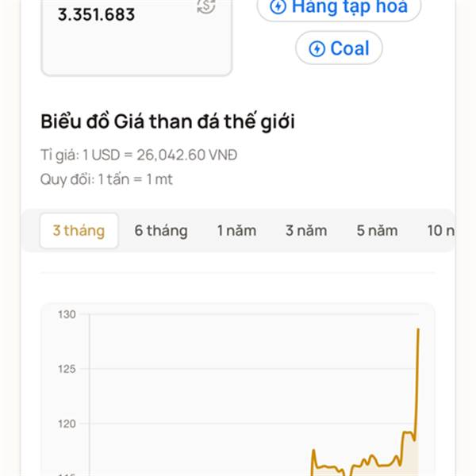Click the 125 y-axis gridline label
This screenshot has height=476, width=476.
67,369
